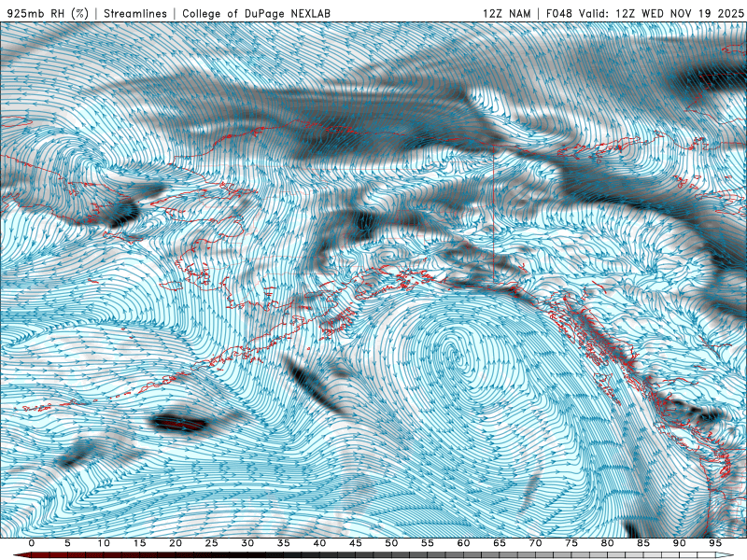Click the '55' legend value
The image size is (747, 560).
(x=428, y=543)
